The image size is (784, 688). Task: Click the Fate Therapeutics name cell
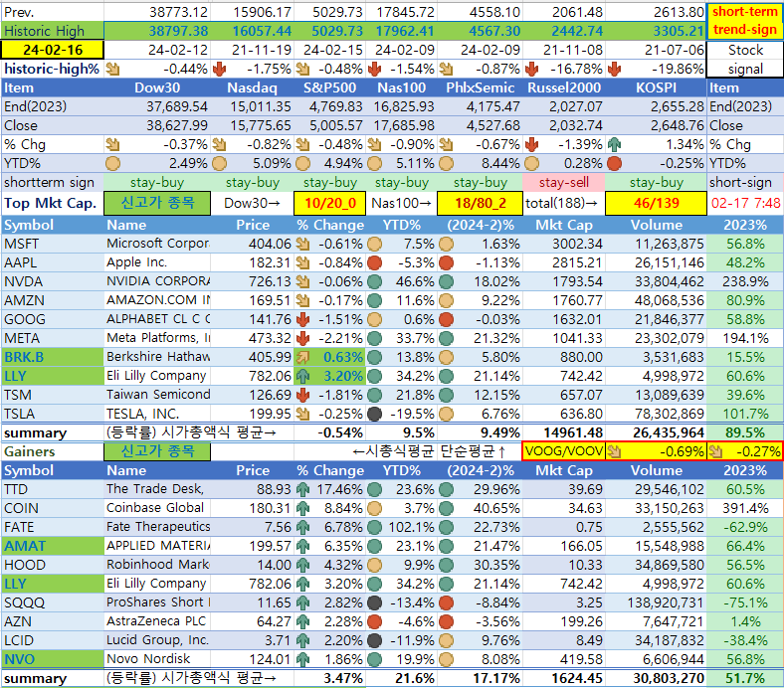157,527
